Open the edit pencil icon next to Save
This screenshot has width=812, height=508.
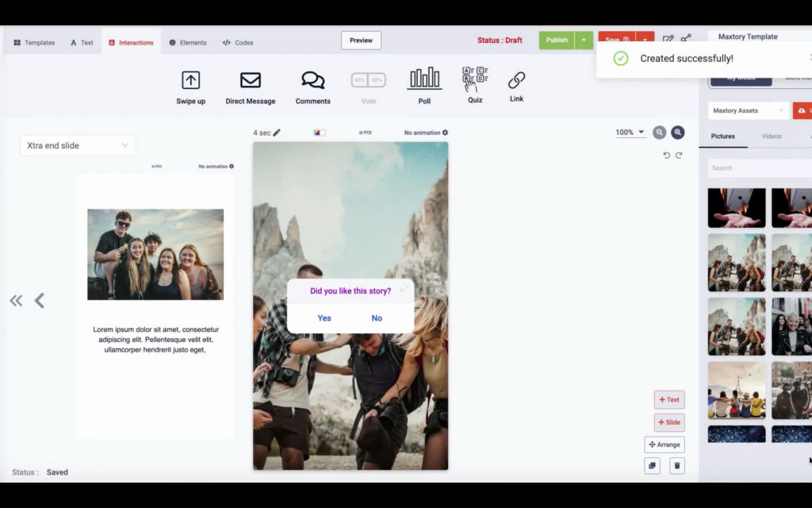(668, 40)
